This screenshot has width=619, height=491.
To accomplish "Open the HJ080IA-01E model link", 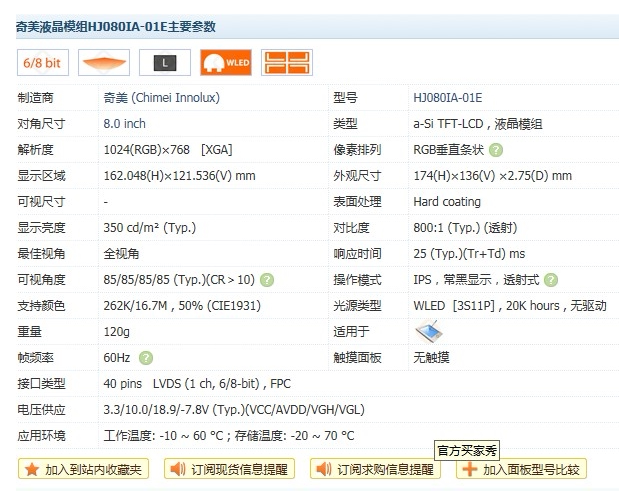I will [447, 97].
